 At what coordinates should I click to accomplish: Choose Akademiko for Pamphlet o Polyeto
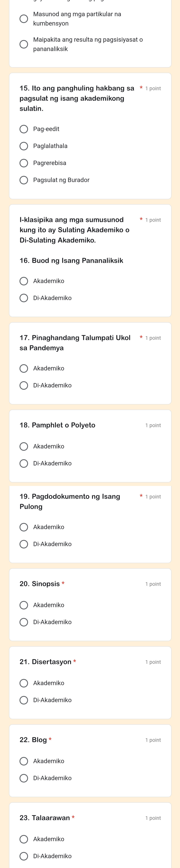pyautogui.click(x=24, y=446)
